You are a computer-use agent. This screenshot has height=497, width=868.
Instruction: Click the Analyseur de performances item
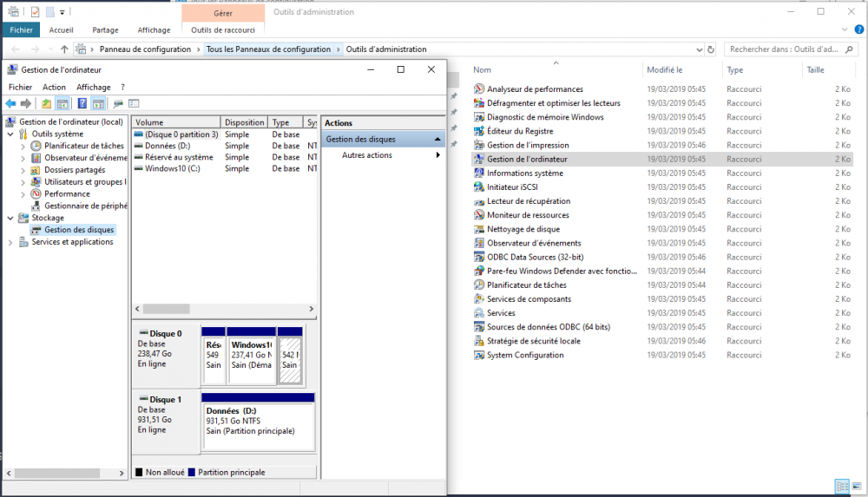535,89
